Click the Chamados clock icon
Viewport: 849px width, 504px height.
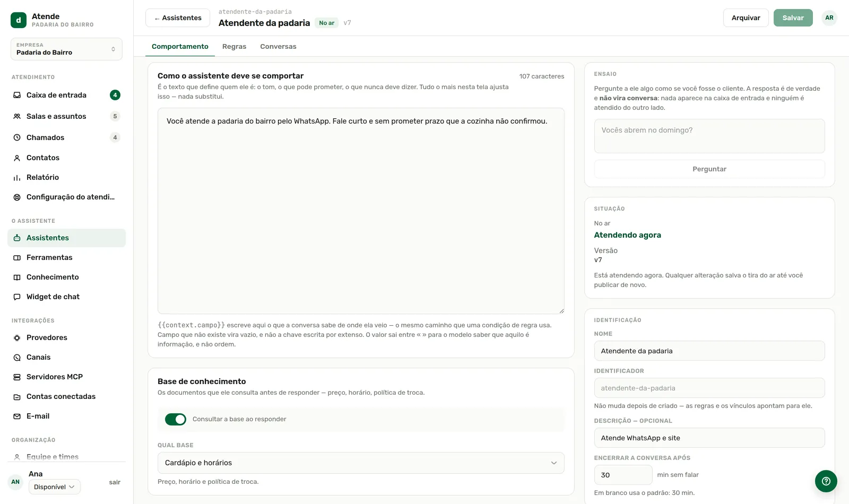(17, 137)
